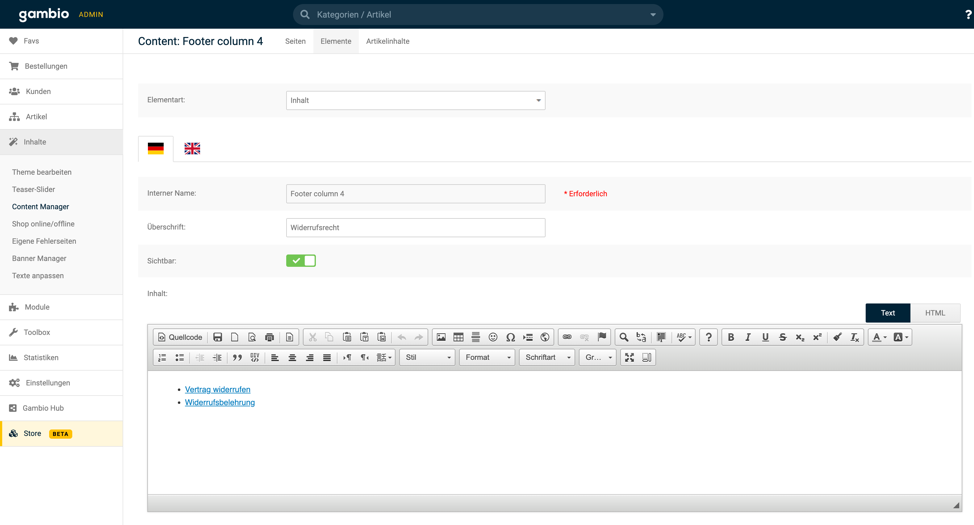Click the save icon in editor toolbar
This screenshot has width=974, height=525.
[217, 337]
